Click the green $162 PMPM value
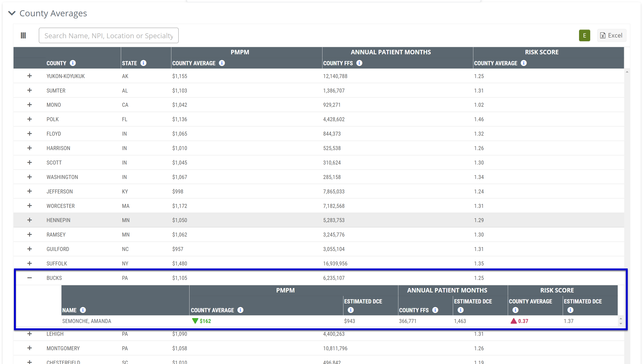 pos(205,321)
